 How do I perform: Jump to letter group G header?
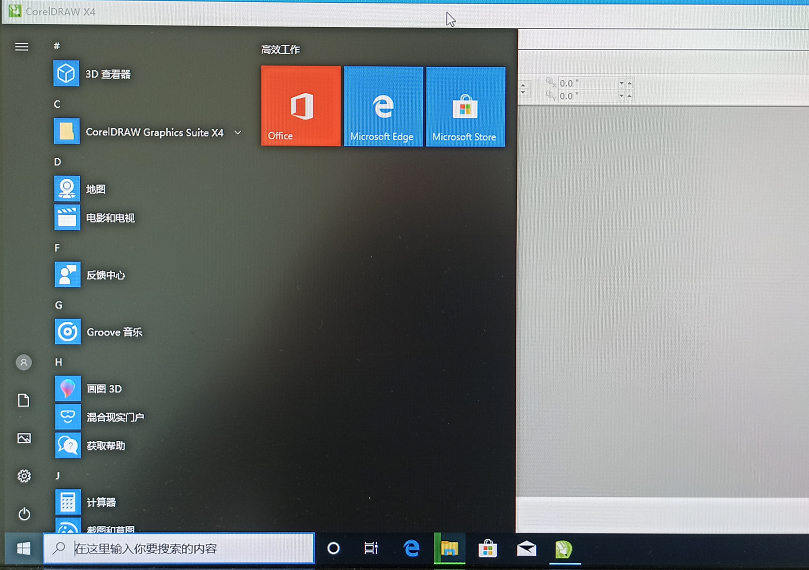[58, 305]
